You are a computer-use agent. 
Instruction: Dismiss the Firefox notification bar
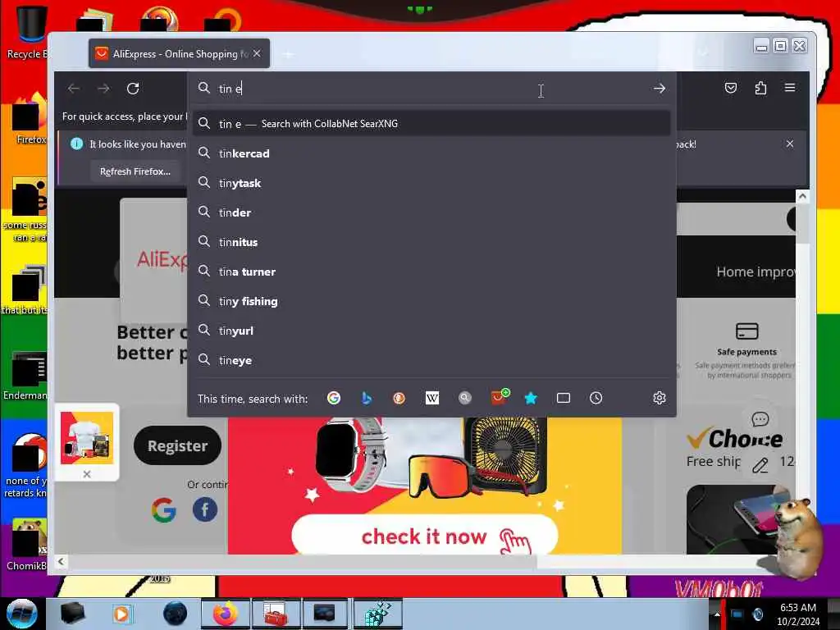pos(790,144)
